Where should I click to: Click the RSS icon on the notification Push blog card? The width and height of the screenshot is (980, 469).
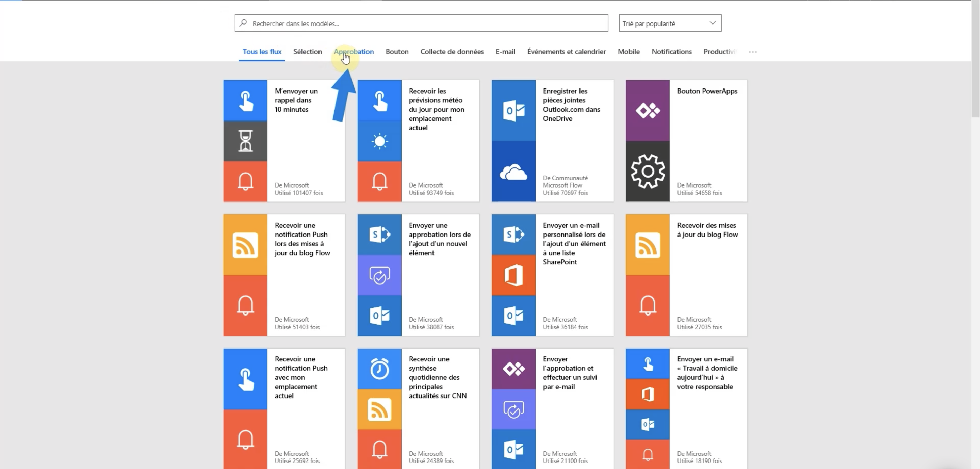[x=245, y=245]
